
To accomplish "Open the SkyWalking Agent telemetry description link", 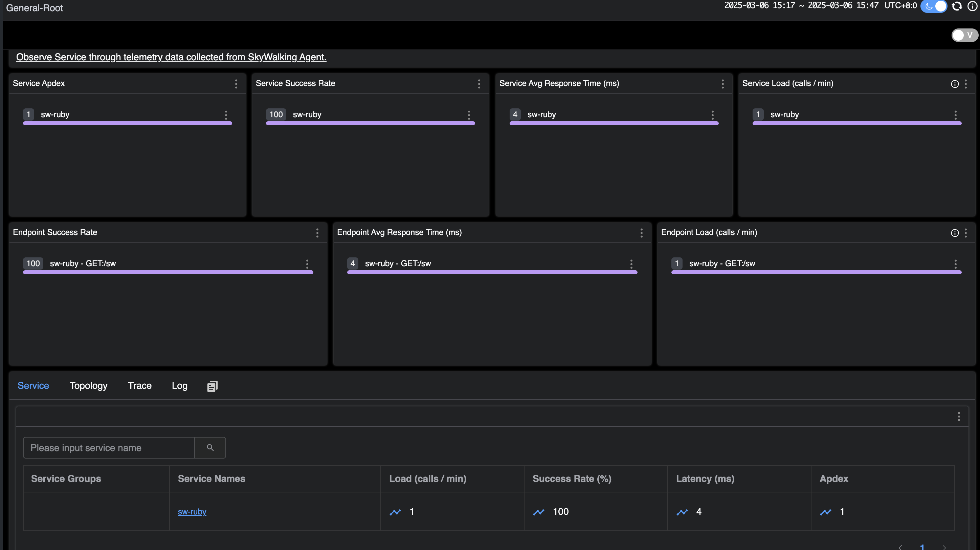I will click(x=171, y=57).
